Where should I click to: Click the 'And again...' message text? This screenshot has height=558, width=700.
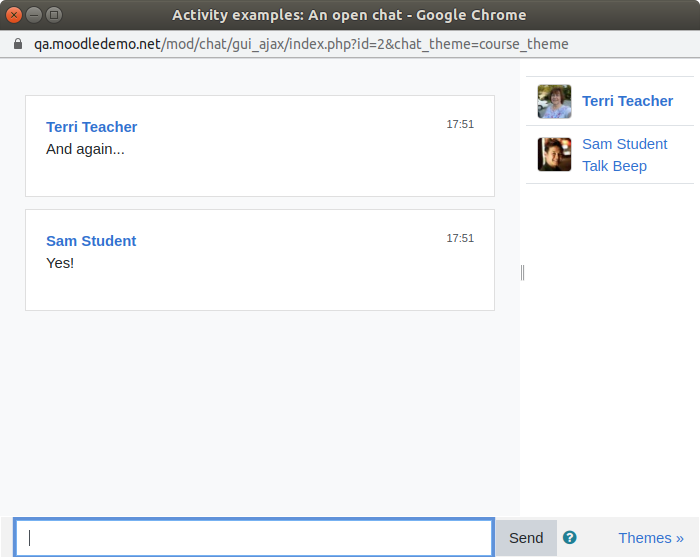pyautogui.click(x=85, y=149)
